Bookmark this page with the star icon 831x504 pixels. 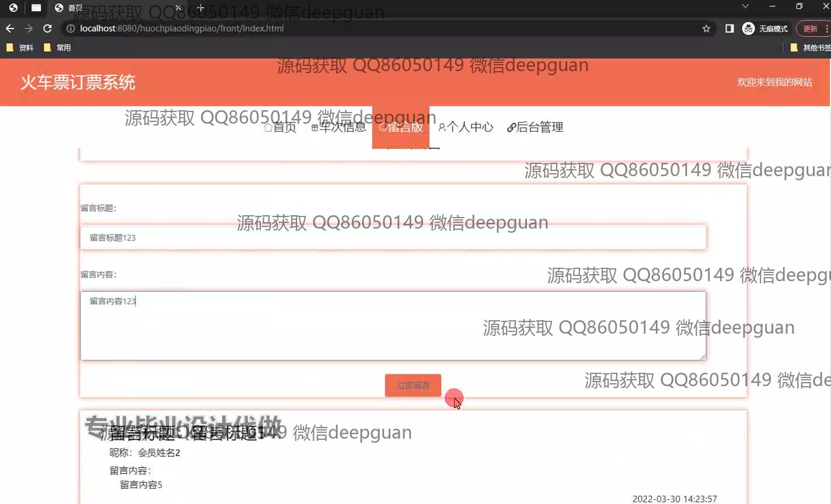tap(706, 29)
